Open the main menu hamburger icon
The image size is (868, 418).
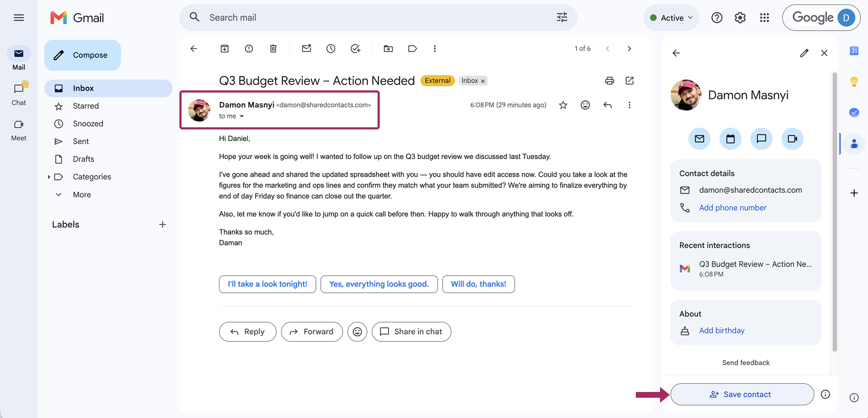[x=19, y=18]
